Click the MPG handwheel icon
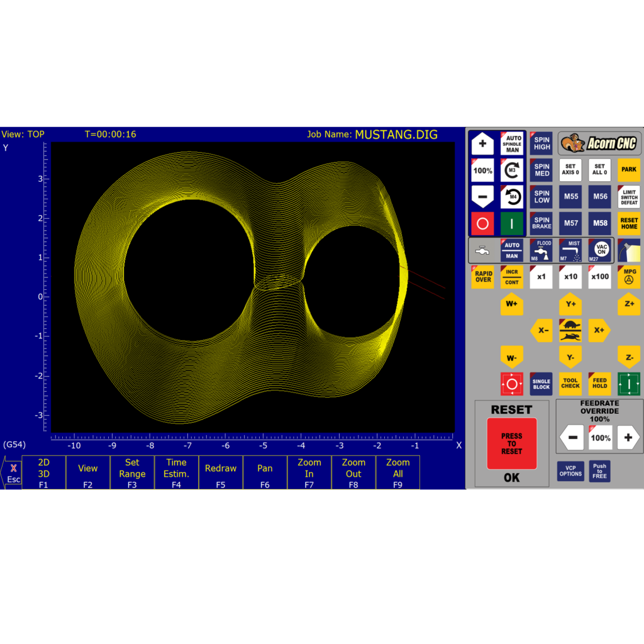 [628, 277]
